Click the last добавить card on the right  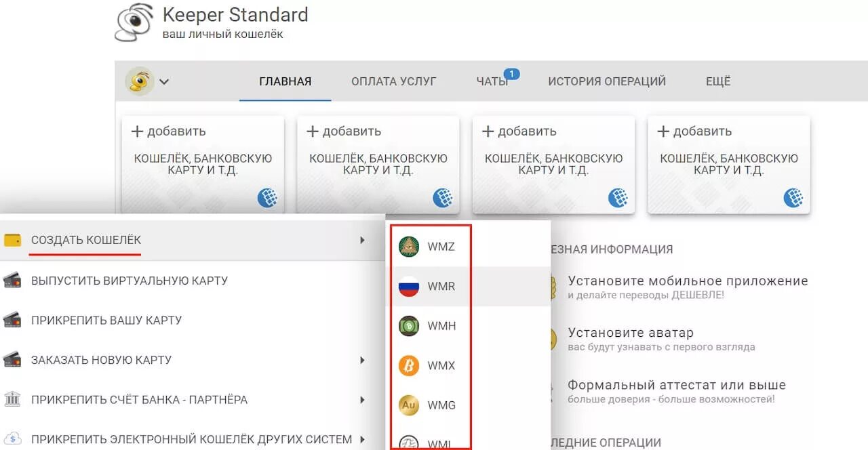(x=729, y=165)
